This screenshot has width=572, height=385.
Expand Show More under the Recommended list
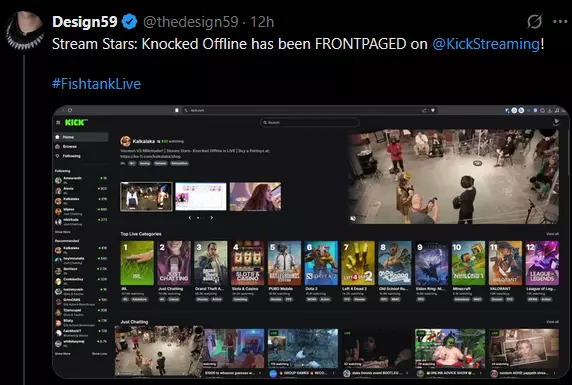pos(62,354)
